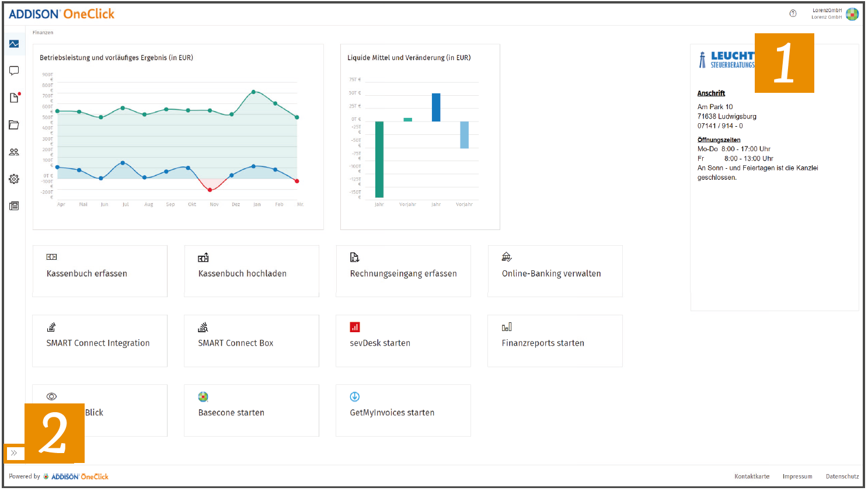Open the Datenschutz footer link
Screen dimensions: 868x491
(x=842, y=476)
